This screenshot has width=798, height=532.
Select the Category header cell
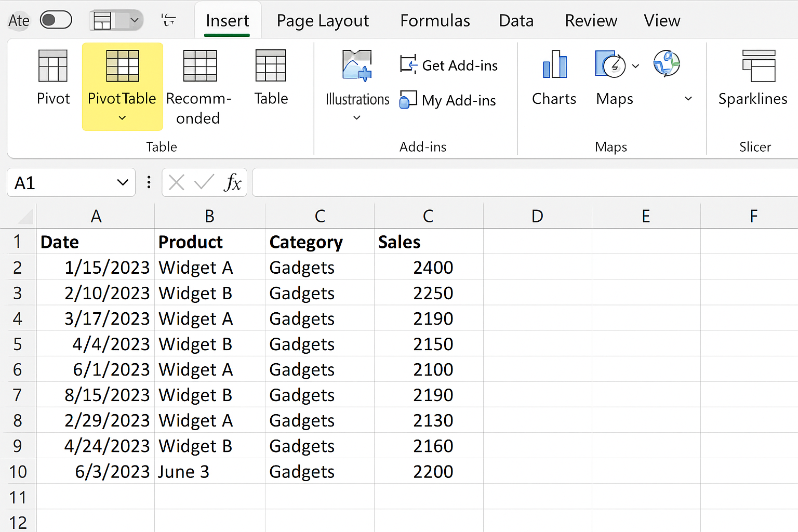(320, 242)
